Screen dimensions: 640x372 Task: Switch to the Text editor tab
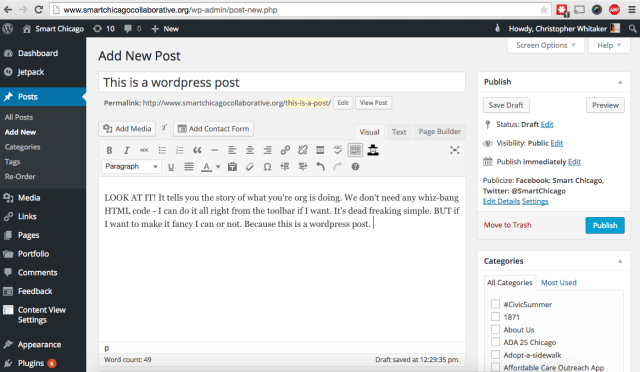point(399,132)
